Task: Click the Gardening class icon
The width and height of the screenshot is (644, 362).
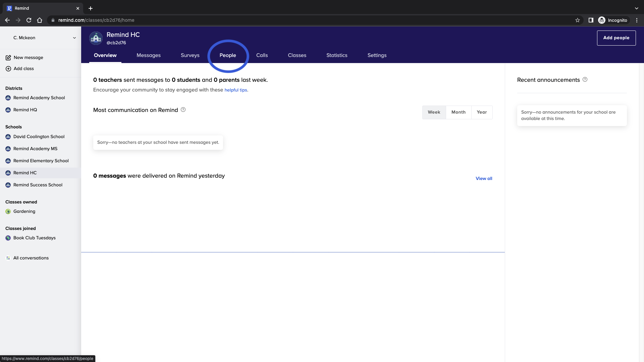Action: (8, 212)
